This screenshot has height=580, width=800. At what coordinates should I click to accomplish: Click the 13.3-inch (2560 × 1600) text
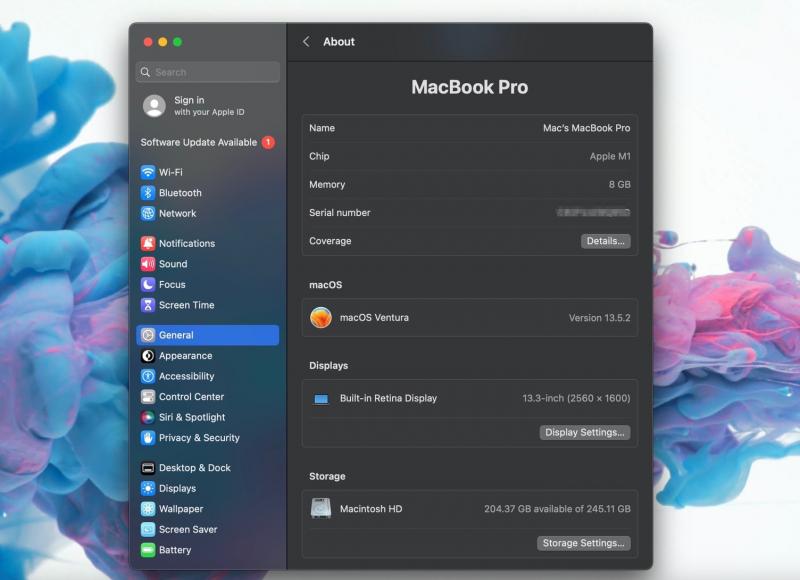tap(576, 398)
